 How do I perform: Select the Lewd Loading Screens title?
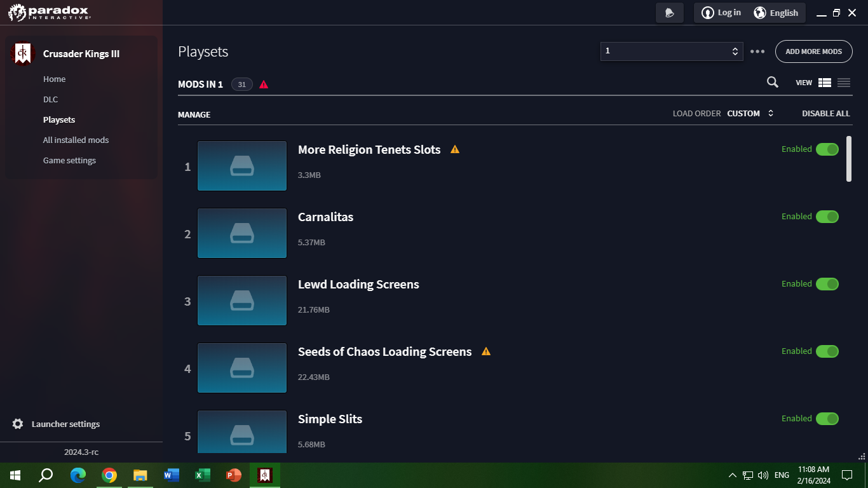point(358,285)
